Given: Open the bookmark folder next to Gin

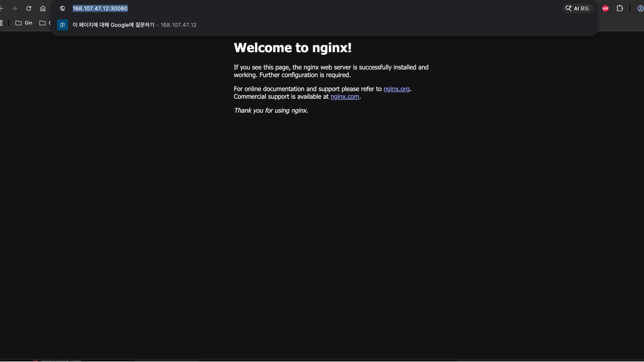Looking at the screenshot, I should (43, 23).
